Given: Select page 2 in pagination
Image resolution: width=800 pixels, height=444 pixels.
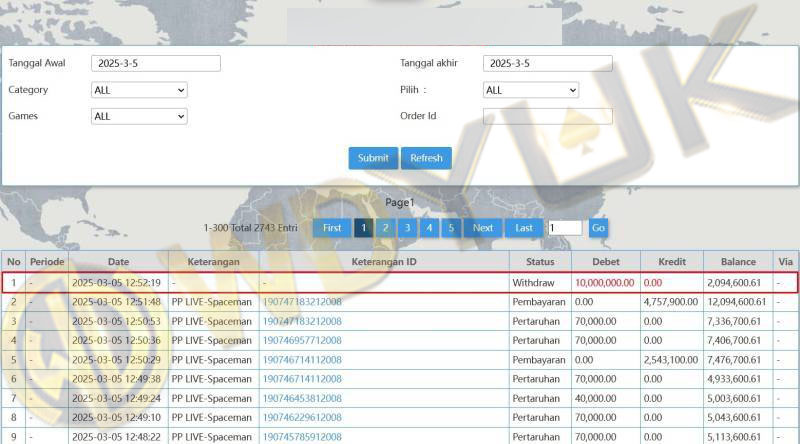Looking at the screenshot, I should tap(385, 228).
